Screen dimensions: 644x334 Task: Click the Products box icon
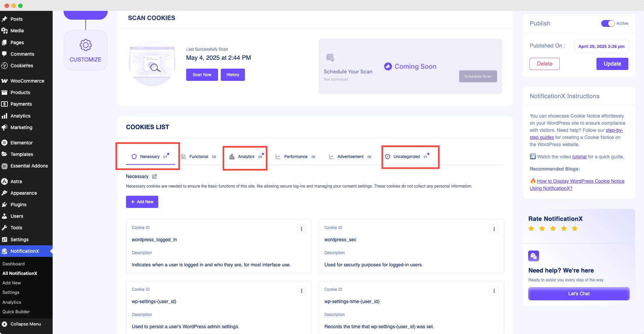point(4,92)
